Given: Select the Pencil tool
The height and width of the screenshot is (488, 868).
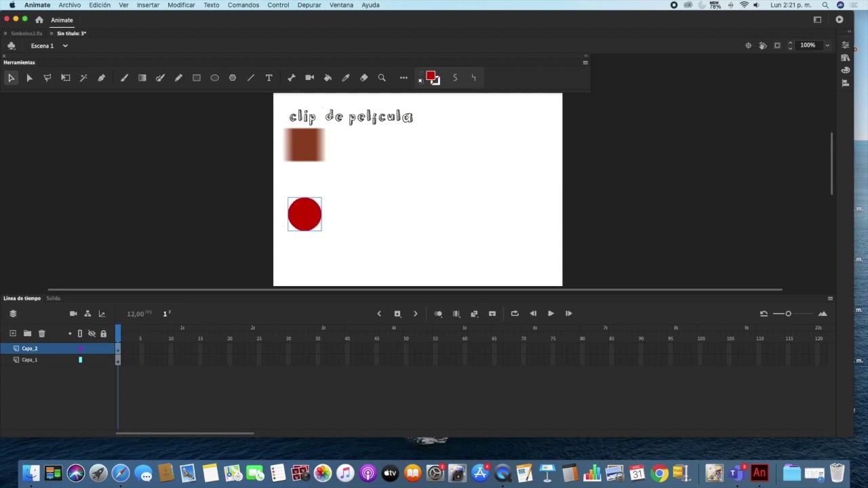Looking at the screenshot, I should 178,78.
